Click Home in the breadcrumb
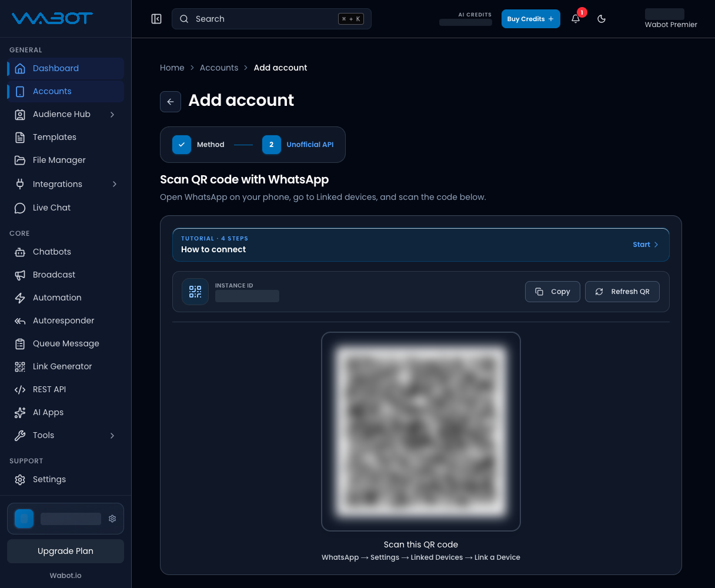Screen dimensions: 715x588 pos(172,68)
